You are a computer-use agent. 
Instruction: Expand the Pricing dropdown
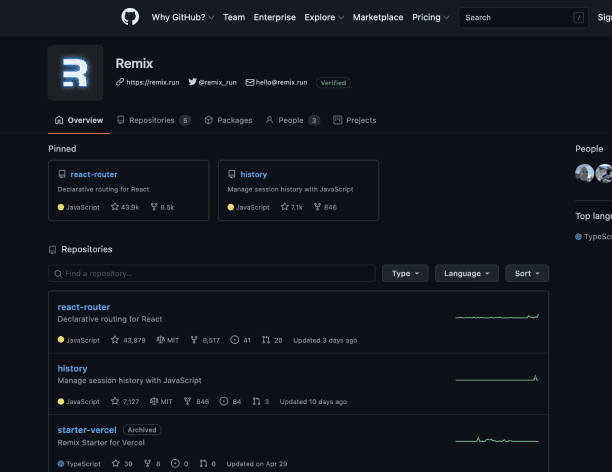coord(431,17)
